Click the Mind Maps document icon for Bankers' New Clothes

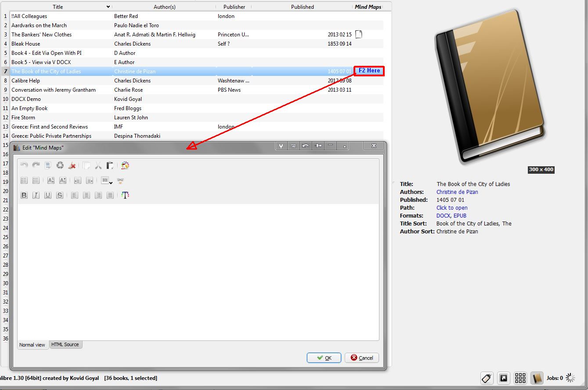(359, 34)
